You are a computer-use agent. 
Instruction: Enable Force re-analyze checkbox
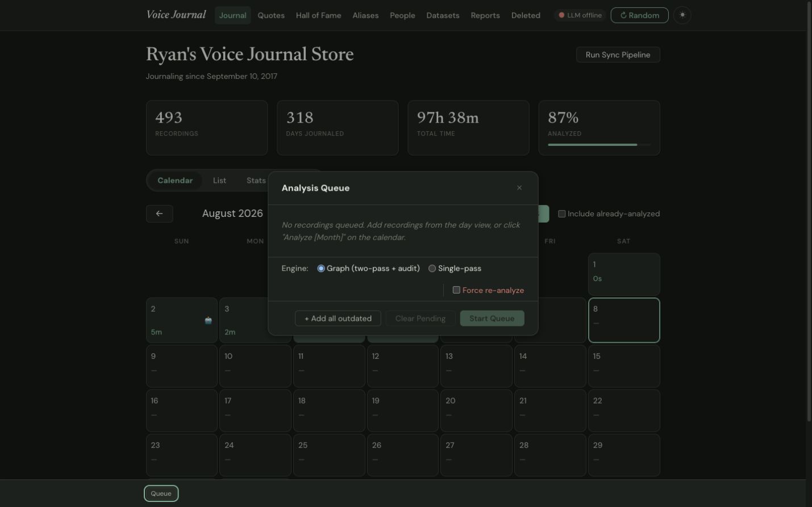pyautogui.click(x=456, y=290)
